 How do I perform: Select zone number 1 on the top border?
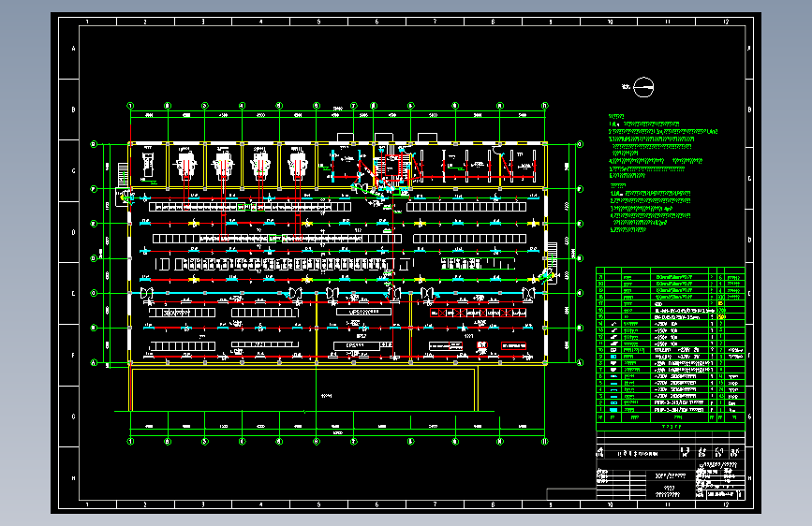point(87,22)
